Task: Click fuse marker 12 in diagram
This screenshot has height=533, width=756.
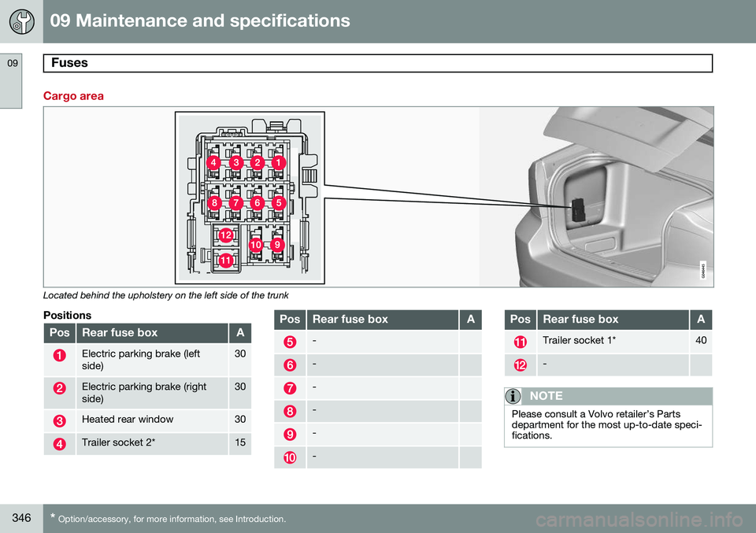Action: (x=226, y=235)
